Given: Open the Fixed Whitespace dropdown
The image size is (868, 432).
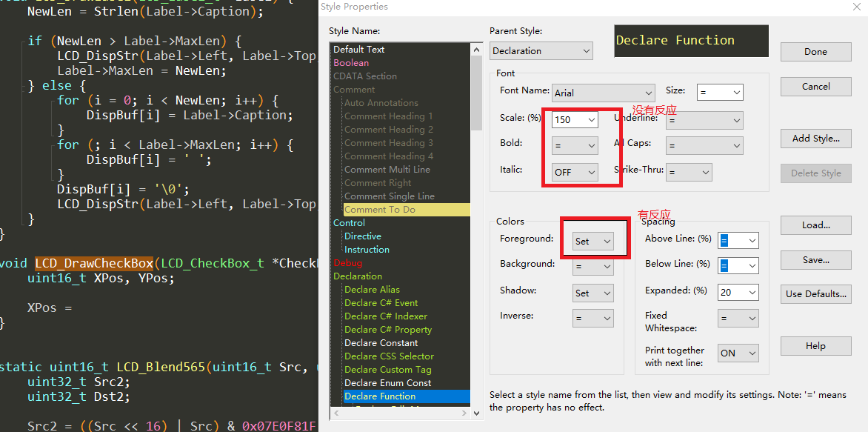Looking at the screenshot, I should point(738,319).
